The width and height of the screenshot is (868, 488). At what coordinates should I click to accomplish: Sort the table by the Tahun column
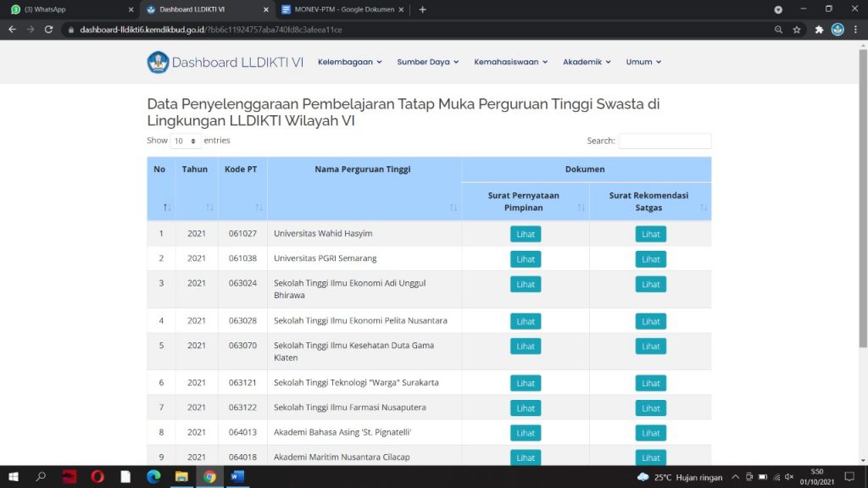click(x=196, y=188)
